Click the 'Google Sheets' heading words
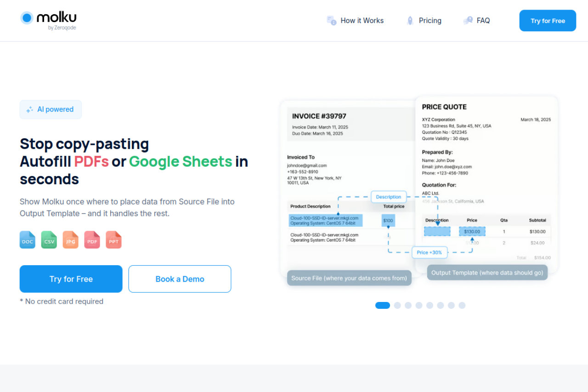The image size is (588, 392). click(181, 161)
